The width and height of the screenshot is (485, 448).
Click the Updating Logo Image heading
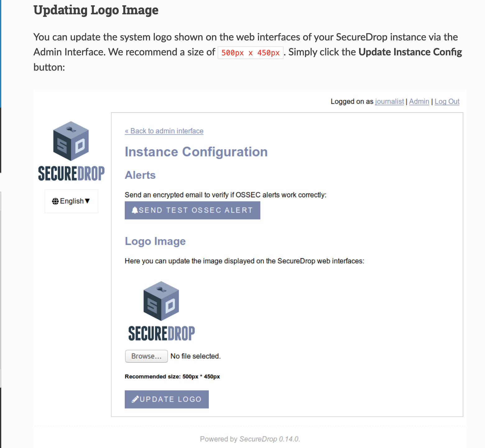(96, 10)
